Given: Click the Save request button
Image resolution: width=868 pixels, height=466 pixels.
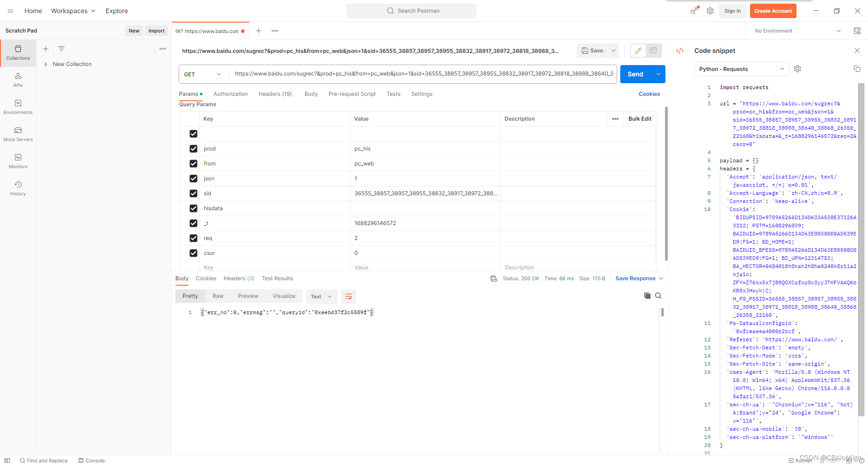Looking at the screenshot, I should [x=592, y=51].
